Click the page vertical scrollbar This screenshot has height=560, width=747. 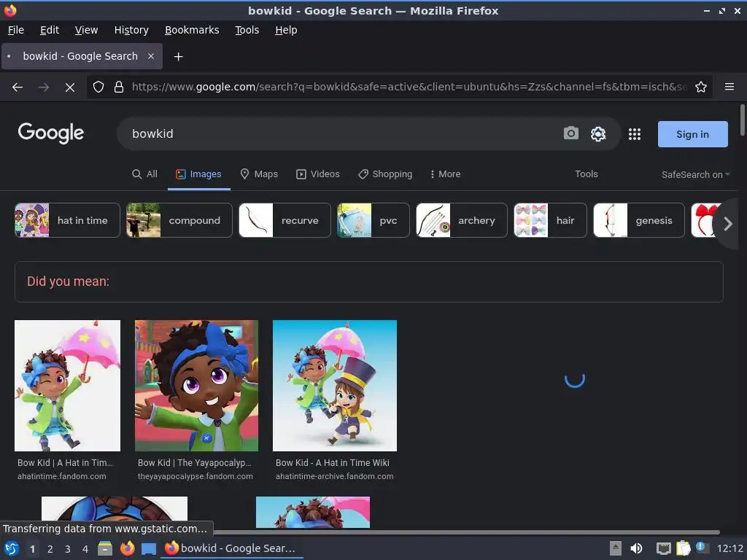coord(742,120)
